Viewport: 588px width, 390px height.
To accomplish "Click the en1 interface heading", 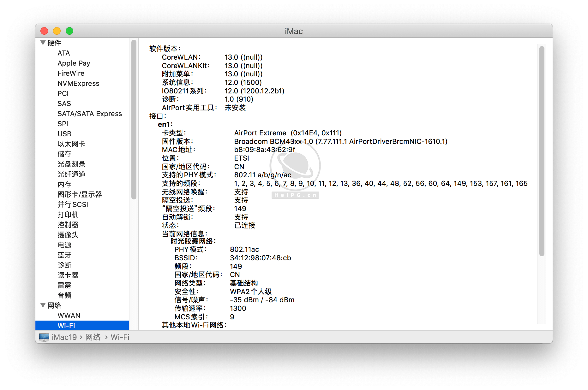I will (165, 124).
